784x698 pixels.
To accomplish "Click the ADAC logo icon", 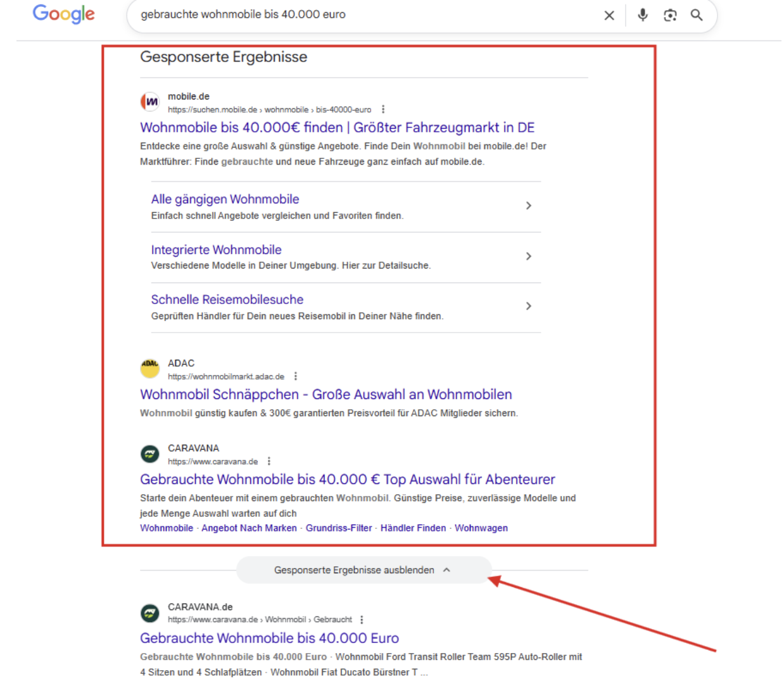I will [x=150, y=369].
